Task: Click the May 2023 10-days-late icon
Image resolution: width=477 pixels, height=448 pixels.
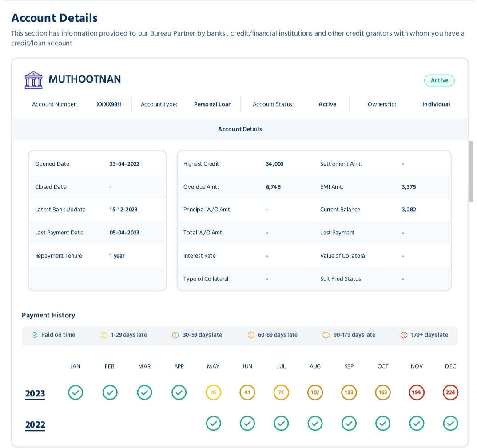Action: point(213,392)
